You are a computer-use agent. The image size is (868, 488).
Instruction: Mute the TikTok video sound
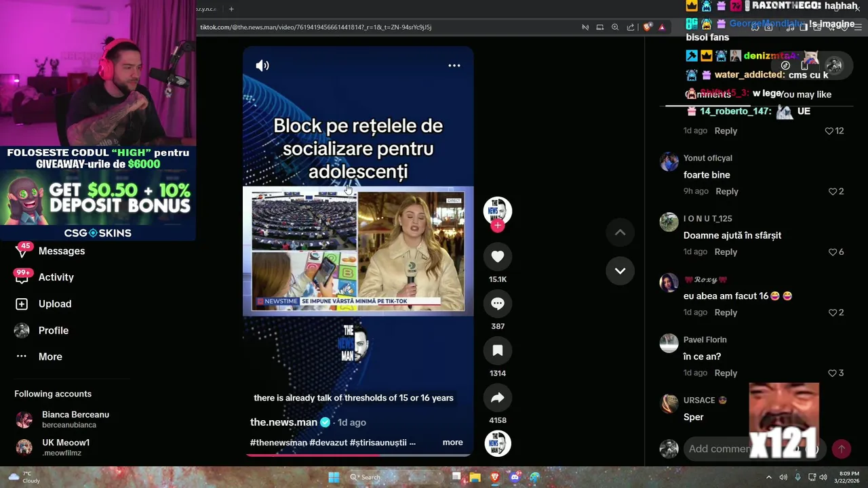pos(262,66)
